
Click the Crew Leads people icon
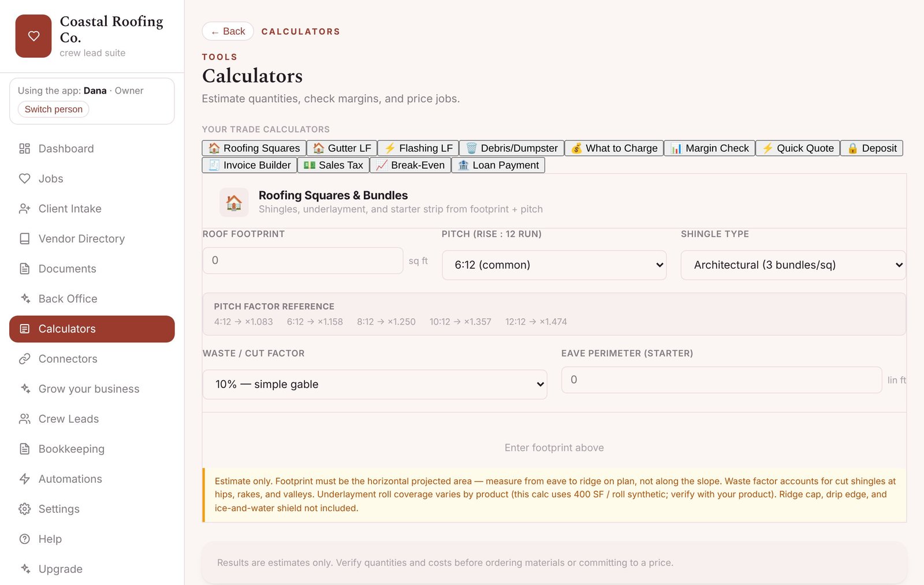click(x=24, y=419)
